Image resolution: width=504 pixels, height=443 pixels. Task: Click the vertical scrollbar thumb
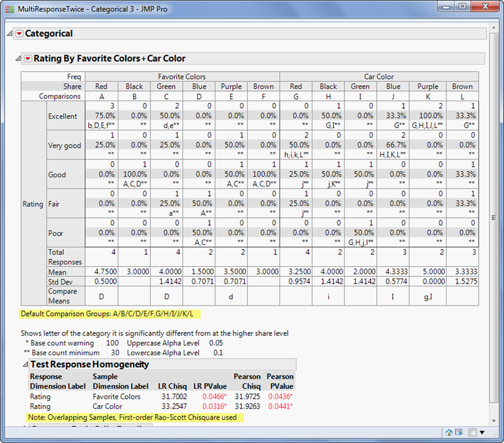493,217
